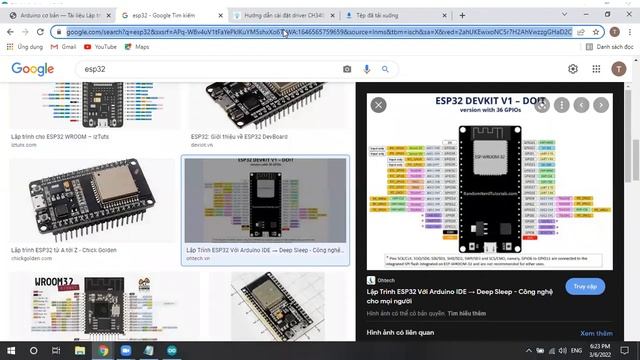Viewport: 640px width, 360px height.
Task: Click the address bar URL
Action: pyautogui.click(x=319, y=32)
